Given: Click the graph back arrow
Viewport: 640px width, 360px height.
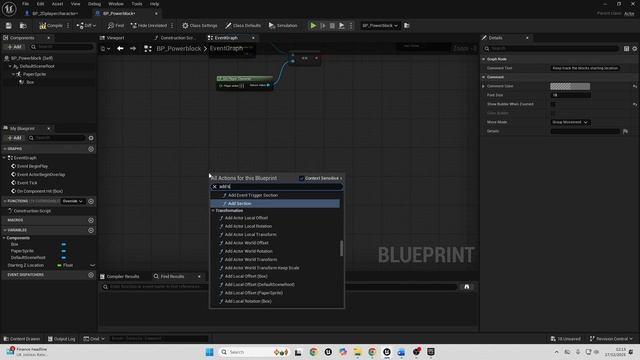Looking at the screenshot, I should tap(120, 49).
